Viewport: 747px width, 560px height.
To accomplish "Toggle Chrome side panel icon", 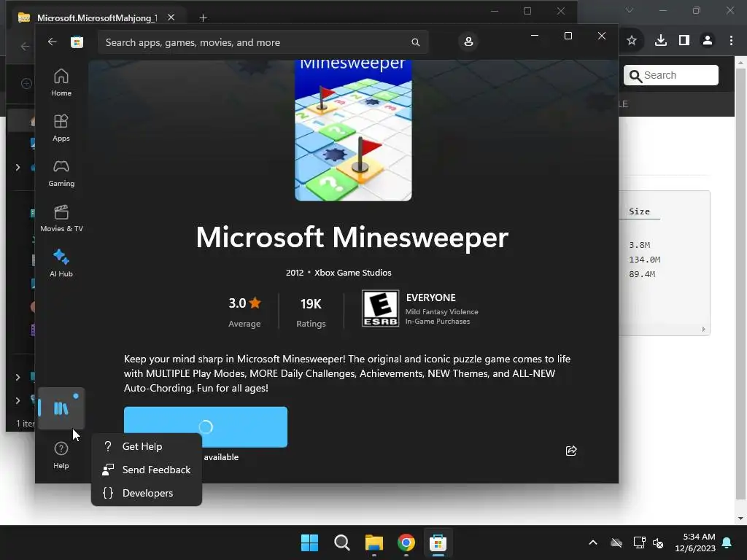I will pyautogui.click(x=684, y=41).
